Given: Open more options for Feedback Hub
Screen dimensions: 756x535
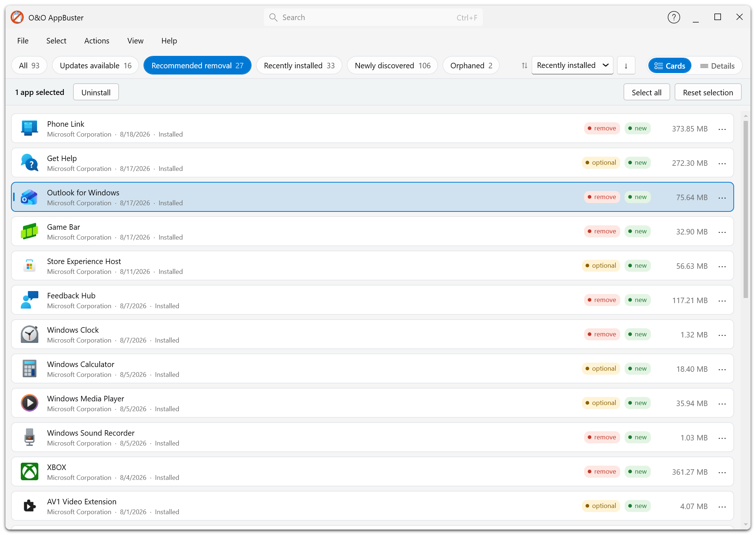Looking at the screenshot, I should [x=722, y=301].
